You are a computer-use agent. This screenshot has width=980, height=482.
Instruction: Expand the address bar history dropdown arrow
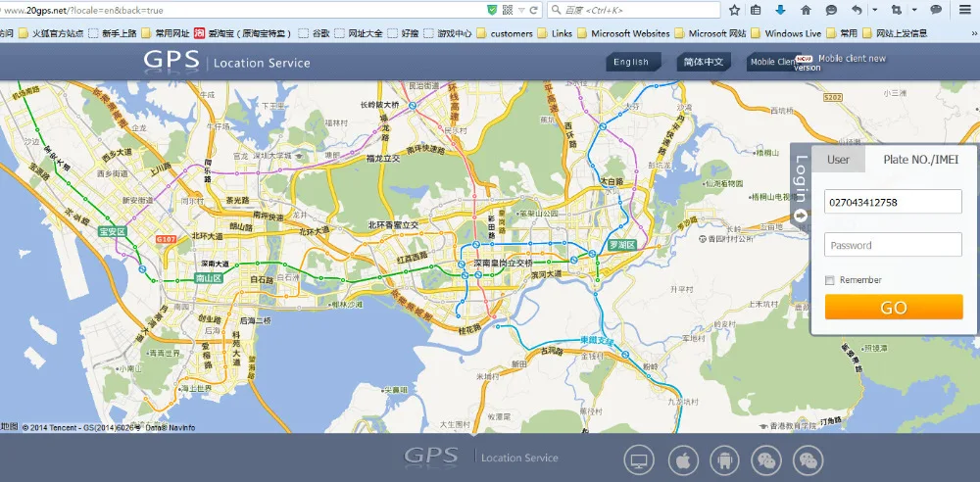tap(521, 10)
